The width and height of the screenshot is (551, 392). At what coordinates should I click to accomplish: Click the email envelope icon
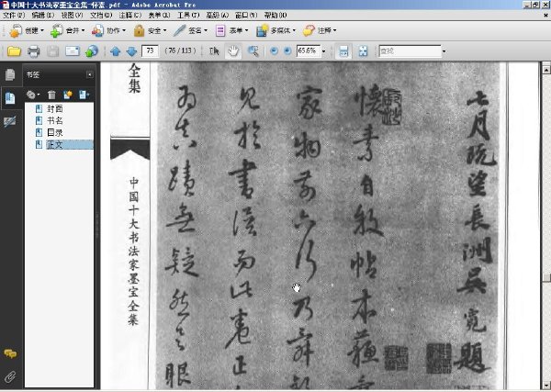[x=73, y=51]
